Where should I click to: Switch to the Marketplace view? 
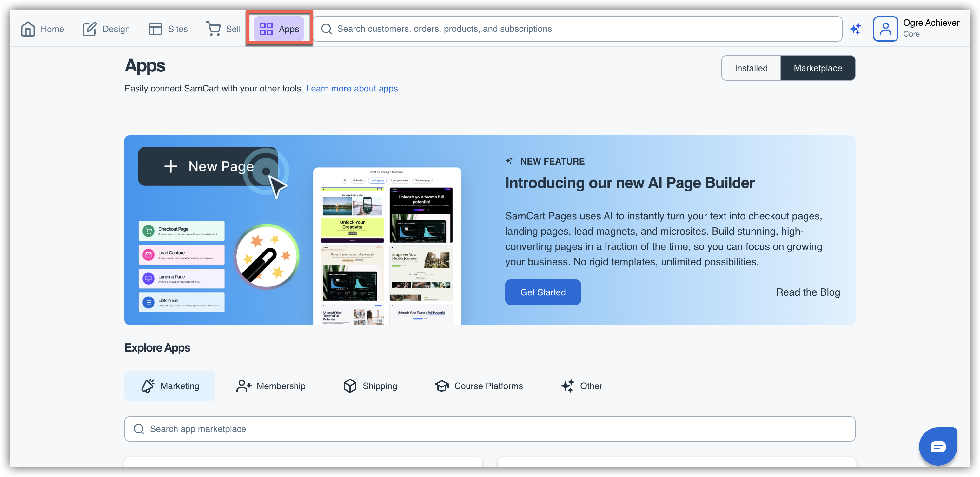(x=818, y=68)
